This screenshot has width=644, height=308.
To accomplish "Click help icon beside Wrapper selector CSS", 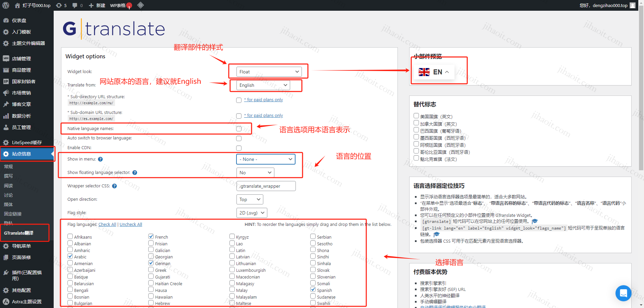I will (x=114, y=186).
